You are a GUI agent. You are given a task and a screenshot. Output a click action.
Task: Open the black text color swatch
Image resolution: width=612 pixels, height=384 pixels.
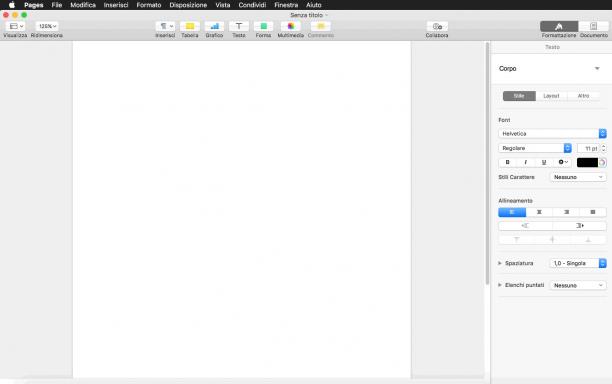pyautogui.click(x=587, y=162)
